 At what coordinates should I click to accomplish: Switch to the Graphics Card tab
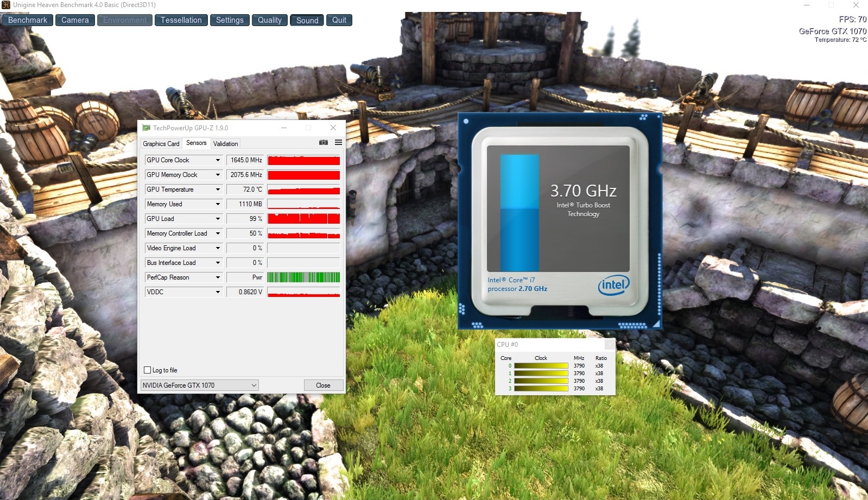tap(161, 144)
